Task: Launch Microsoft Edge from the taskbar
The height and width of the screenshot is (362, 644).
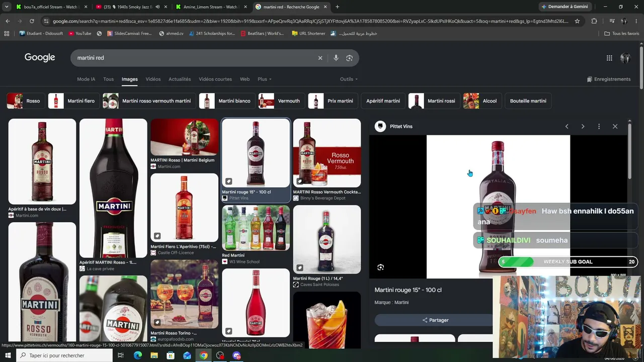Action: click(x=138, y=355)
